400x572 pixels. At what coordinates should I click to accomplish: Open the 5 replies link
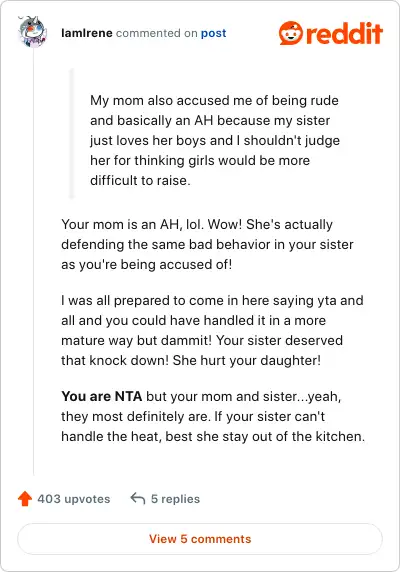click(x=175, y=499)
